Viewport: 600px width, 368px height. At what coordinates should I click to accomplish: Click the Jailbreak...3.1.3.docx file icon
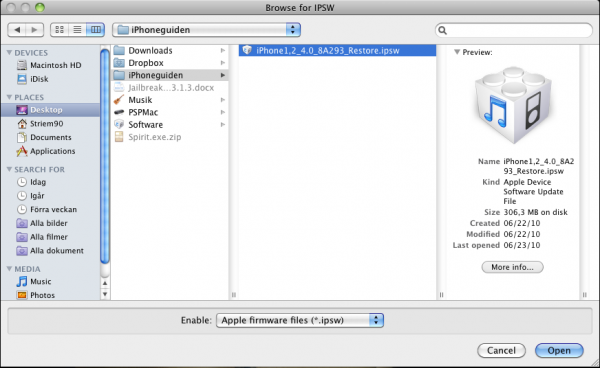point(119,88)
